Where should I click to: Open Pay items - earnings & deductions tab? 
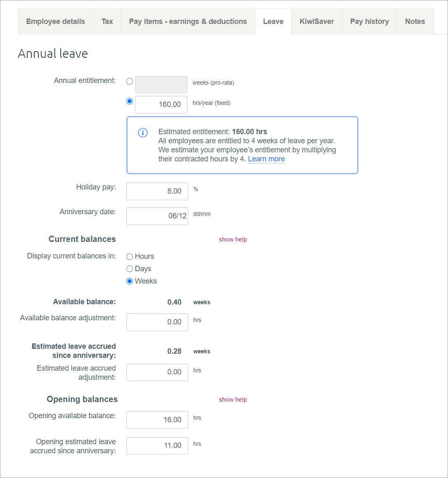point(188,21)
